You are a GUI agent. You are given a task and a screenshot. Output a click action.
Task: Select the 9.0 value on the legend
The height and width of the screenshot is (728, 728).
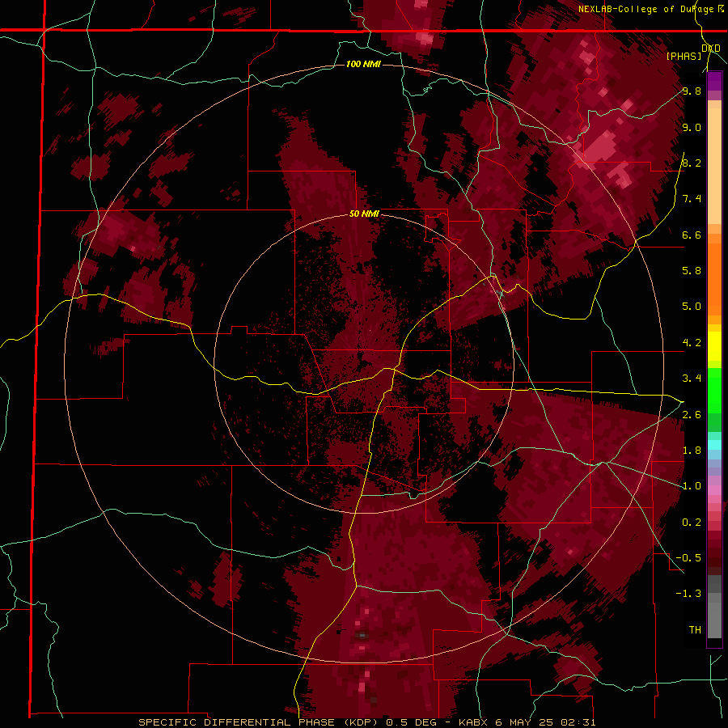[x=692, y=127]
